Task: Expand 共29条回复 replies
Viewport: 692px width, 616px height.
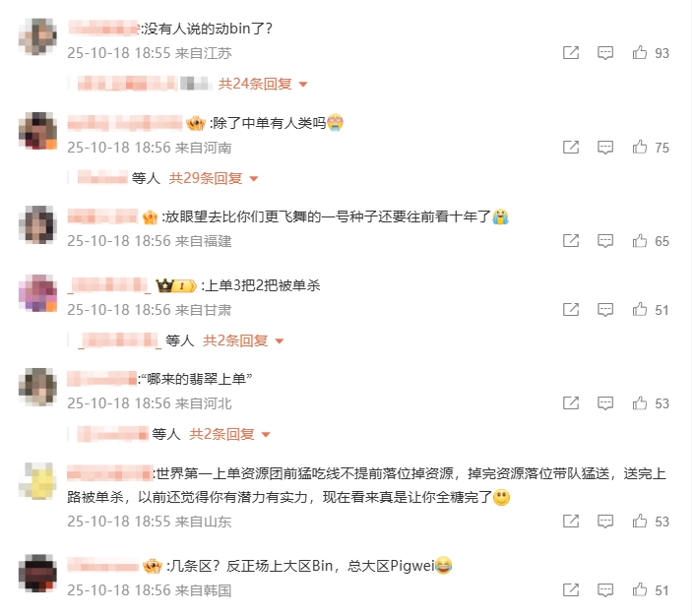Action: 214,178
